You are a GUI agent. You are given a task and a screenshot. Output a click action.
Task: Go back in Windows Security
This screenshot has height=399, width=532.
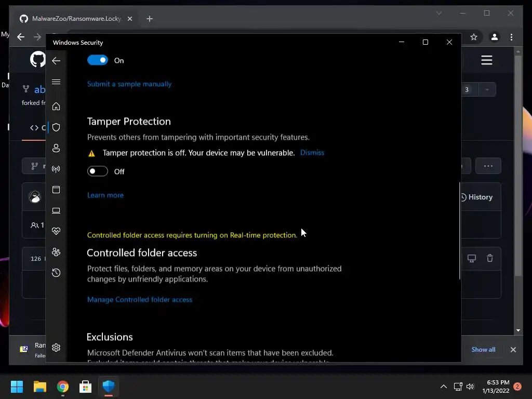[x=56, y=61]
